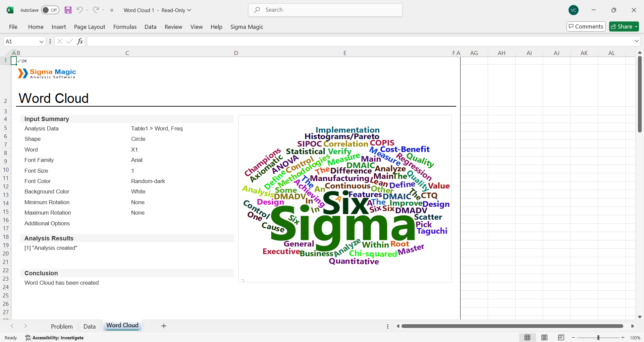
Task: Switch to the Insert ribbon tab
Action: [59, 27]
